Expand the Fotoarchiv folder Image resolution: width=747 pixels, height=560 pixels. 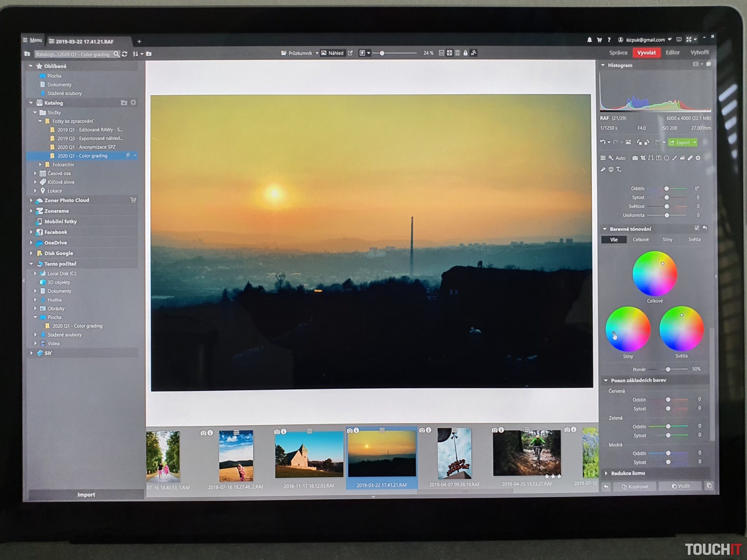point(40,165)
